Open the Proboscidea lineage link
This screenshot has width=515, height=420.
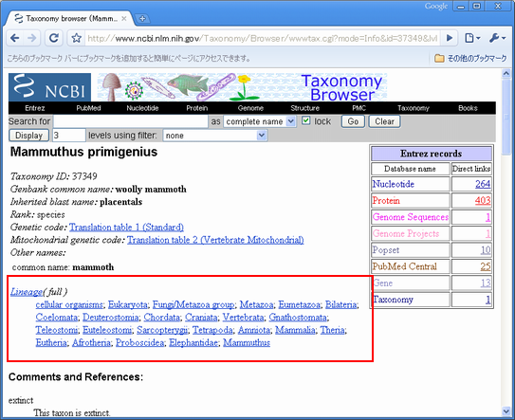pyautogui.click(x=140, y=343)
